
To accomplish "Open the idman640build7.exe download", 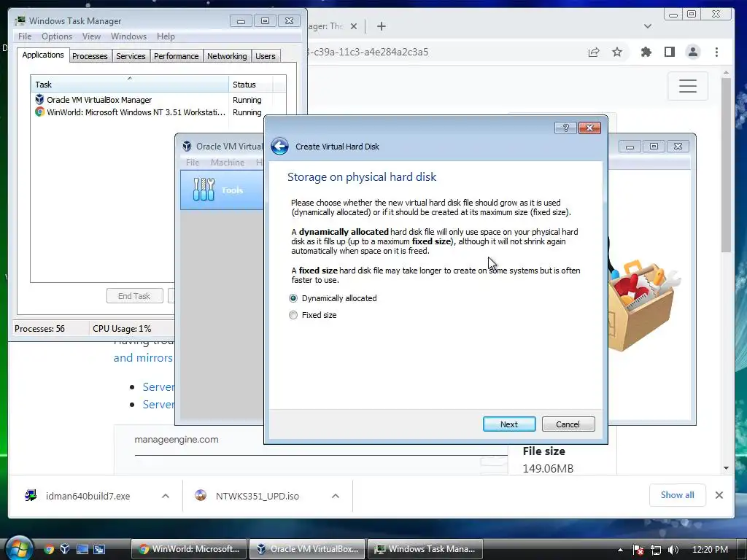I will point(88,496).
